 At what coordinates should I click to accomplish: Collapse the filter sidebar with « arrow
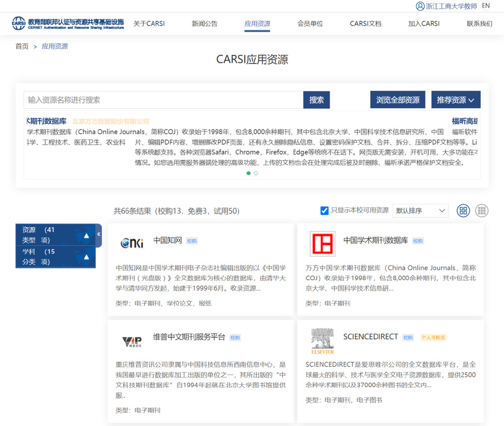coord(98,234)
